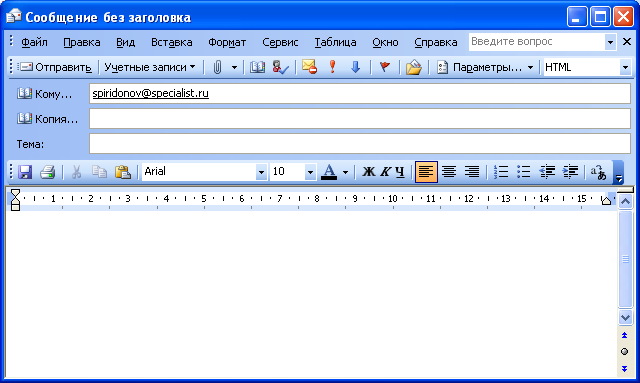Expand the attach file dropdown arrow
This screenshot has width=640, height=383.
pos(234,67)
